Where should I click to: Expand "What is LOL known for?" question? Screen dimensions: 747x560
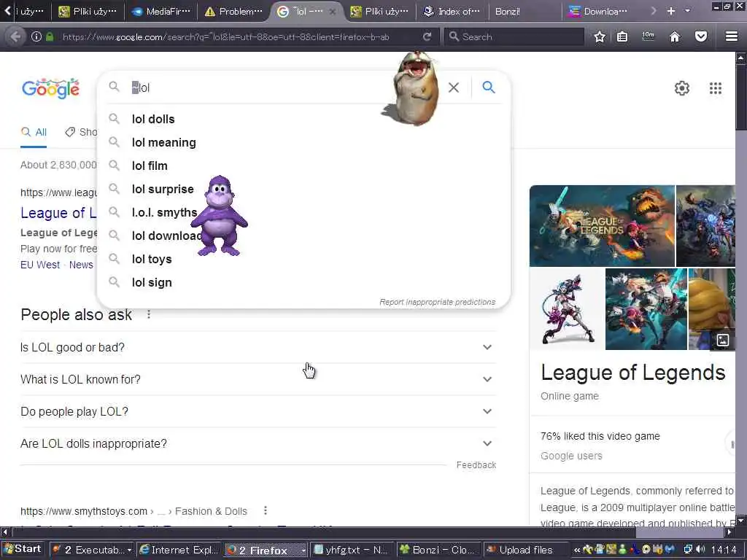coord(258,379)
